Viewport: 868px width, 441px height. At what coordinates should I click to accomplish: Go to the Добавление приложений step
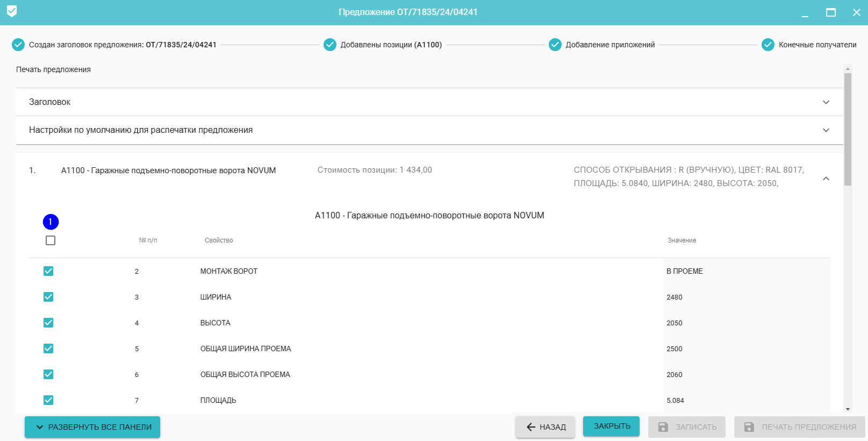pyautogui.click(x=610, y=45)
